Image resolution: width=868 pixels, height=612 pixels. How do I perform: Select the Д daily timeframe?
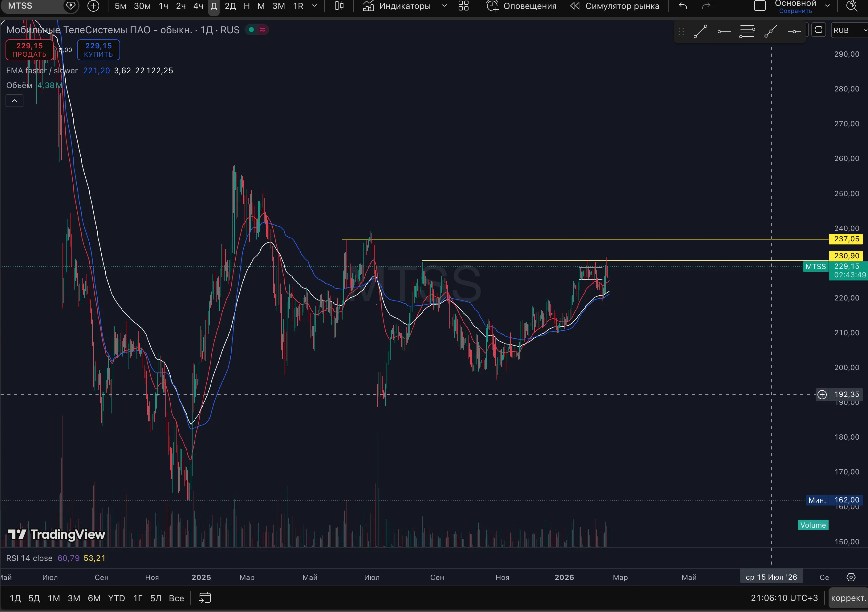pos(213,6)
